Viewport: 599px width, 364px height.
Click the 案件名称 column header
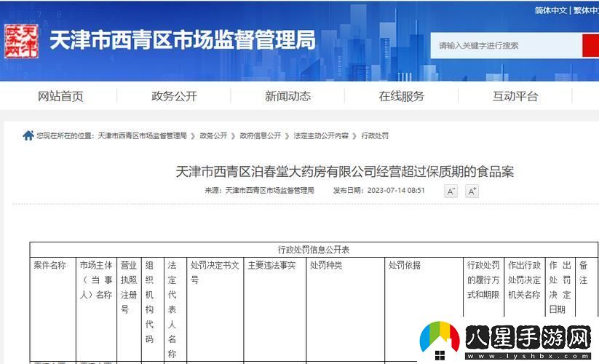[x=49, y=265]
